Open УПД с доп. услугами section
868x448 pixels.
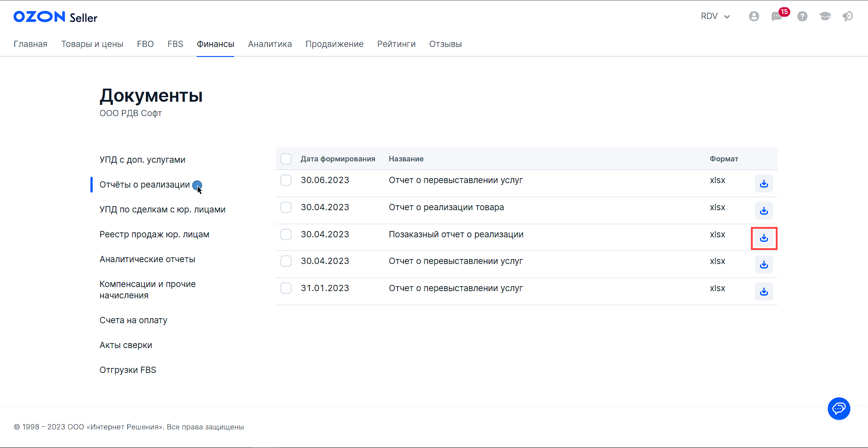[x=142, y=160]
